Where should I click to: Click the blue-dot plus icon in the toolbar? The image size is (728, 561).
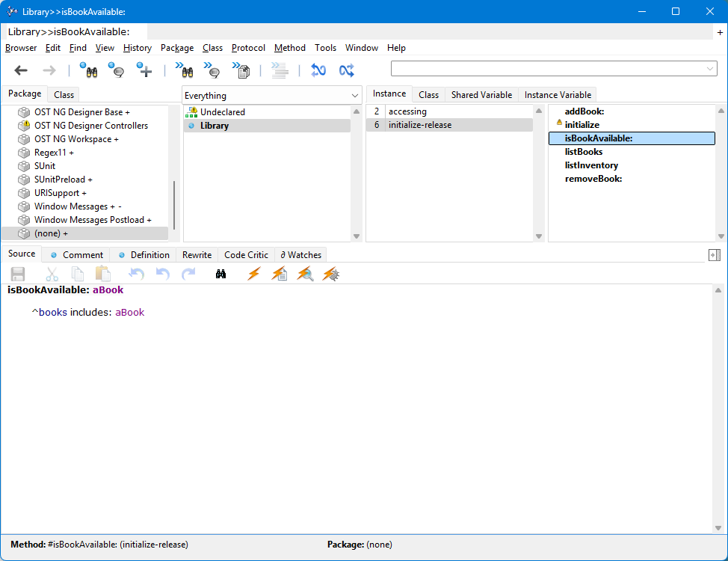coord(144,70)
